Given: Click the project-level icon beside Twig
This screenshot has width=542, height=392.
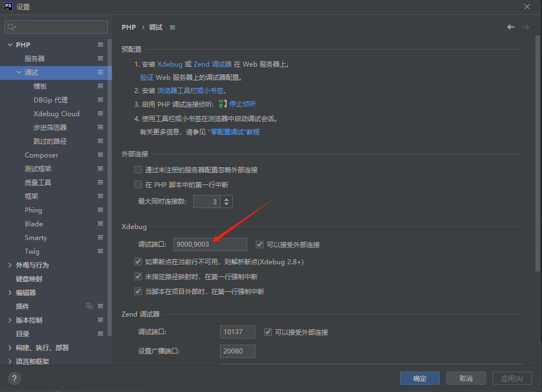Looking at the screenshot, I should coord(100,251).
